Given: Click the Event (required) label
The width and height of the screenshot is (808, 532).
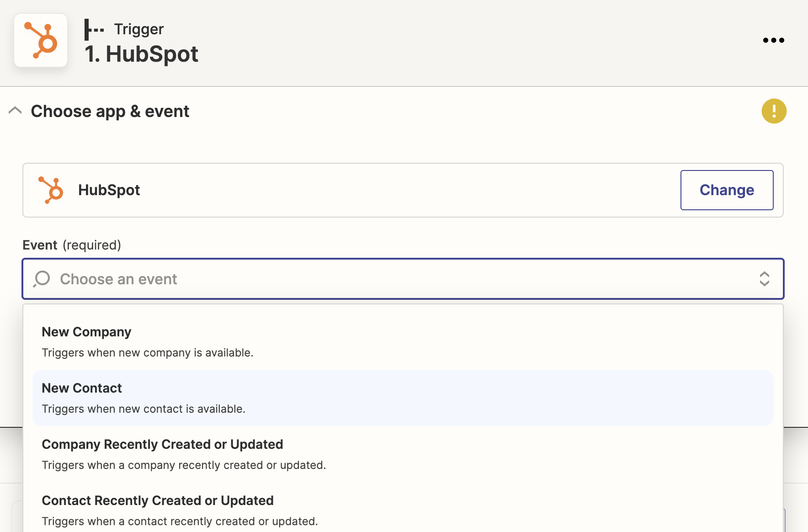Looking at the screenshot, I should pyautogui.click(x=72, y=245).
